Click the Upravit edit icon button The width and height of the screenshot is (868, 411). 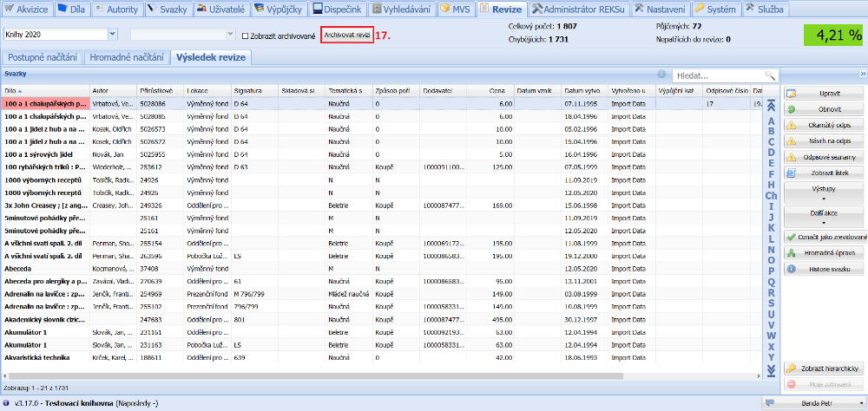point(824,94)
